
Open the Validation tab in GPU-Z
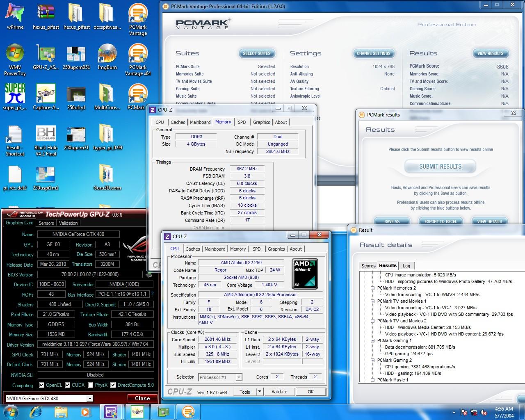(x=68, y=223)
